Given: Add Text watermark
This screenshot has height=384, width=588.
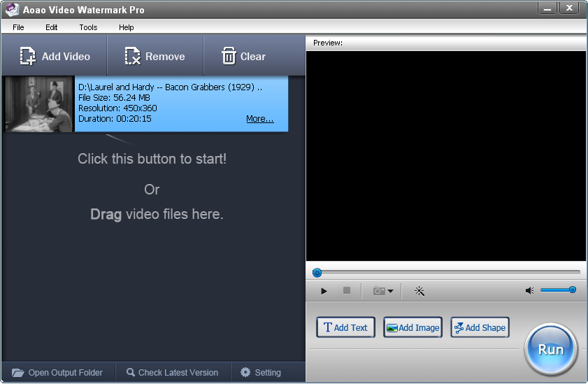Looking at the screenshot, I should coord(345,327).
